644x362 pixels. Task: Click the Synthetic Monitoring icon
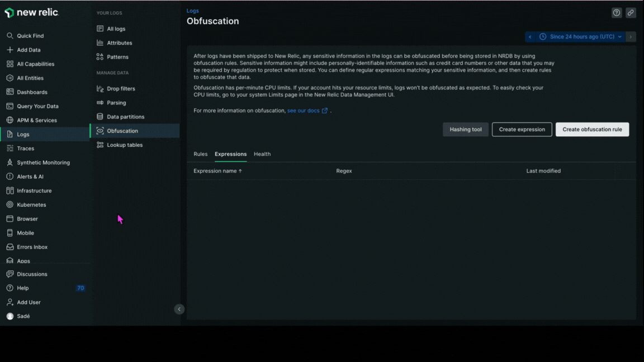point(10,163)
